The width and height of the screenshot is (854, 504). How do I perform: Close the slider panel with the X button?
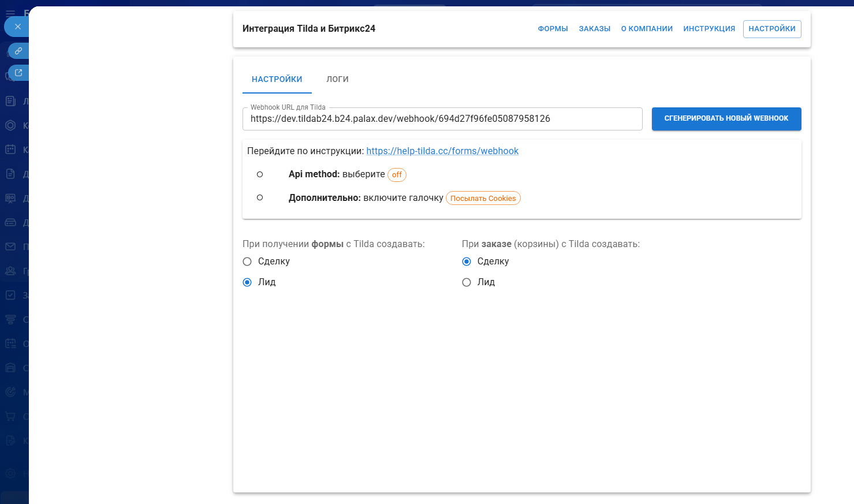(x=17, y=27)
